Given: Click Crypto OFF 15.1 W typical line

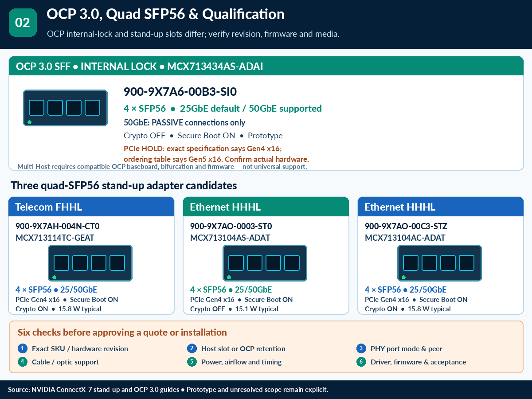Looking at the screenshot, I should pyautogui.click(x=234, y=309).
